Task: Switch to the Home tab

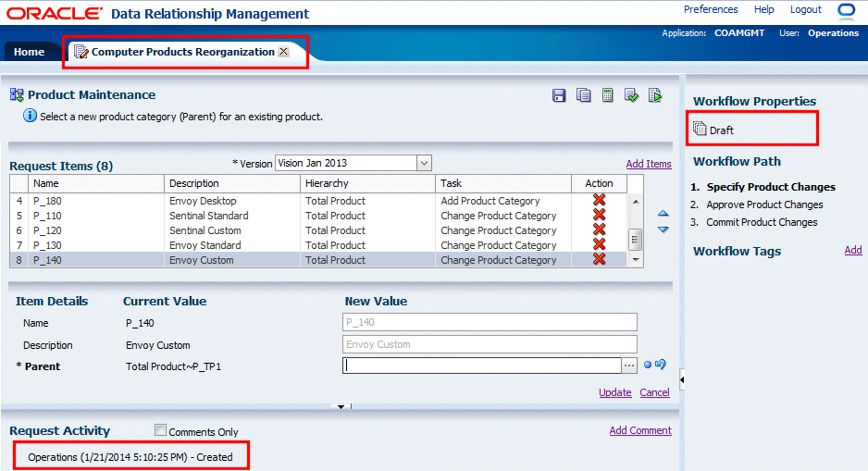Action: [29, 52]
